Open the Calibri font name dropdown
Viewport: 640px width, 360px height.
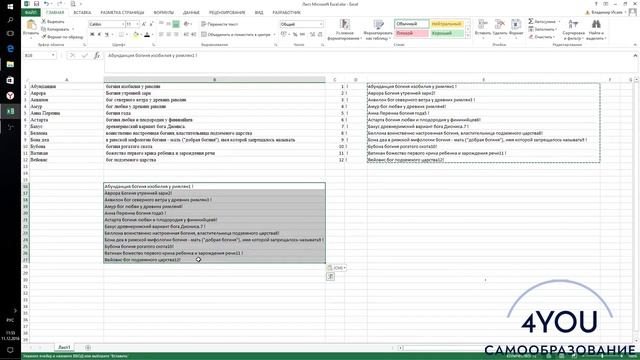[122, 24]
